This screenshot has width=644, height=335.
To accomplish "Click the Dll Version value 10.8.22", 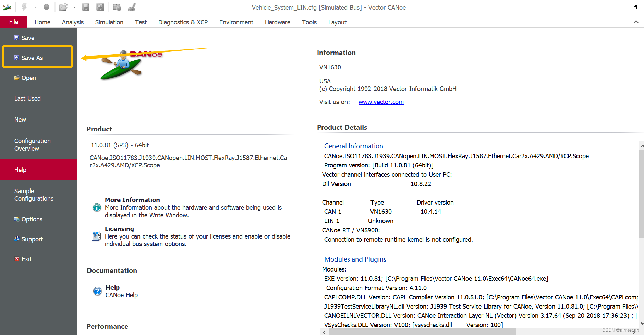I will click(421, 184).
